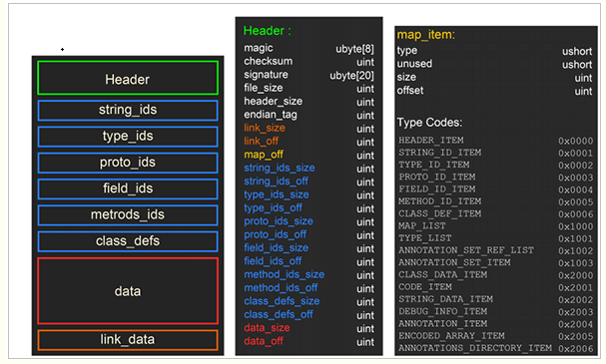Select the proto_ids block
606x364 pixels.
pos(128,163)
